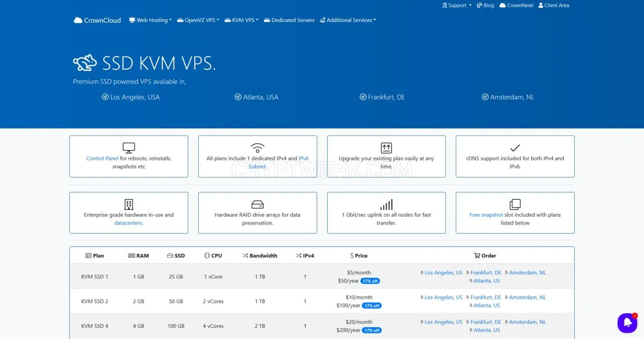Click the CPU column header
The image size is (644, 339).
pos(213,256)
